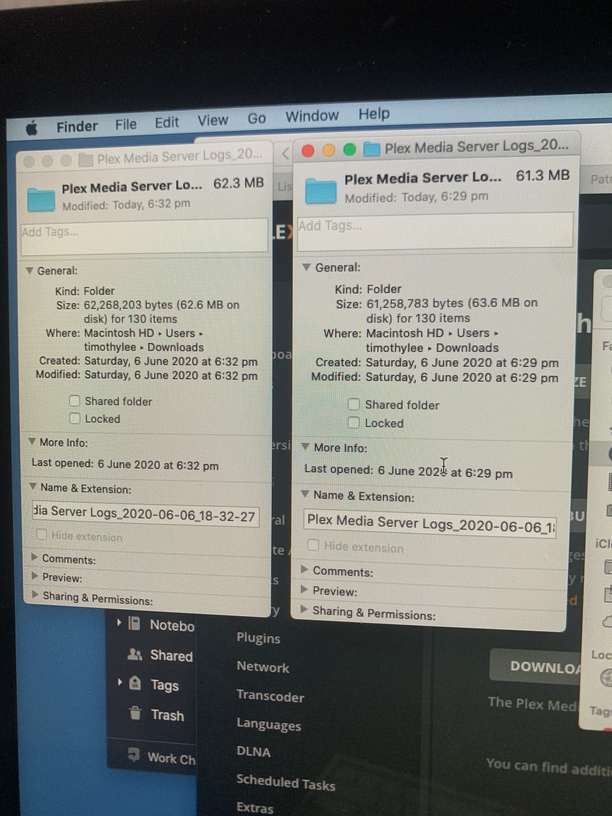
Task: Click name field ending 18-32-27 in left window
Action: [146, 514]
